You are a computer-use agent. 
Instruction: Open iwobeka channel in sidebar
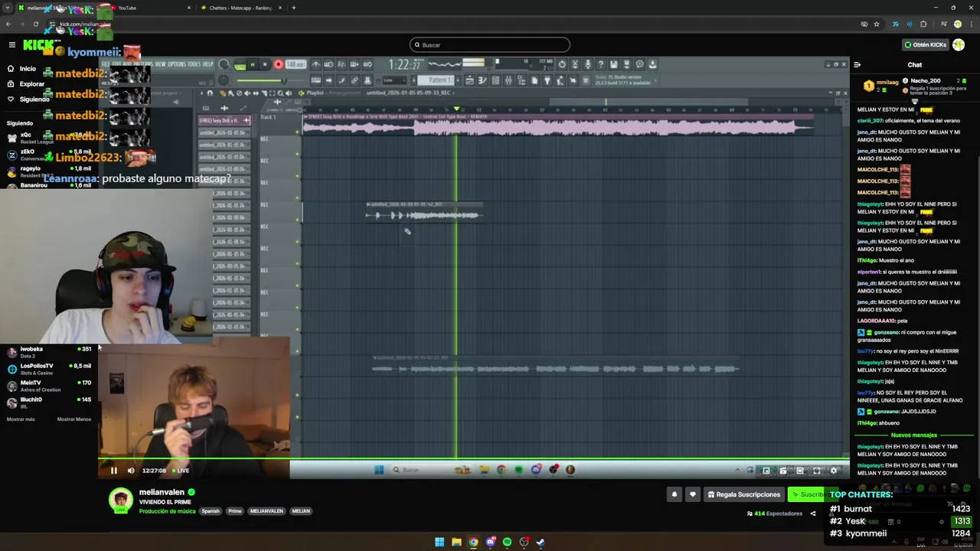click(50, 352)
